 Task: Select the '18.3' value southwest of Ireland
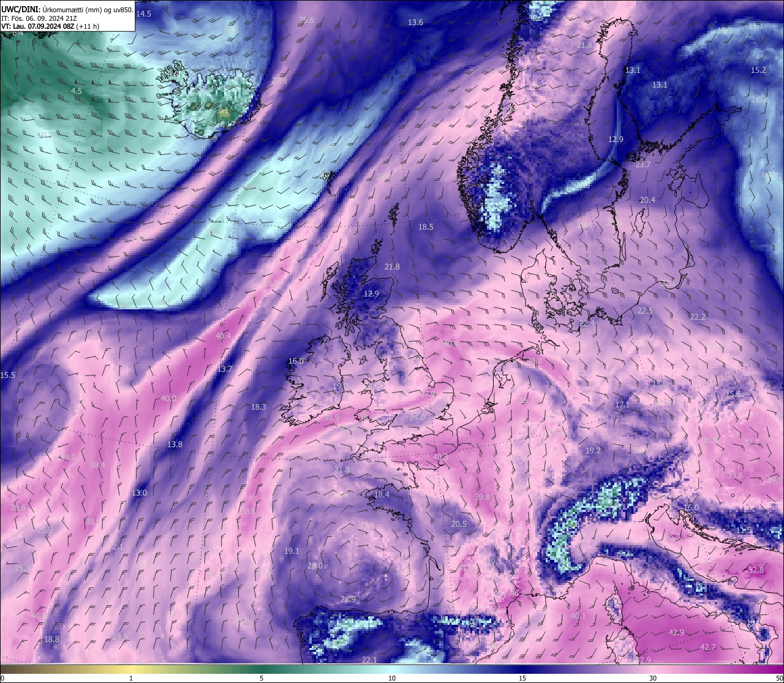click(x=258, y=407)
